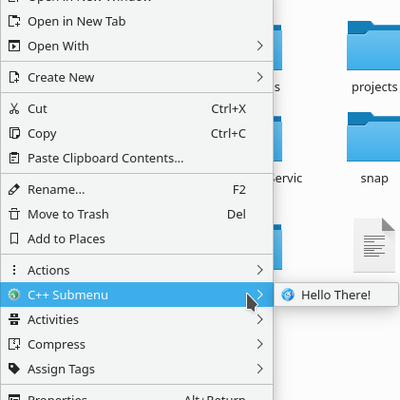This screenshot has width=400, height=400.
Task: Select the snap folder
Action: click(374, 148)
